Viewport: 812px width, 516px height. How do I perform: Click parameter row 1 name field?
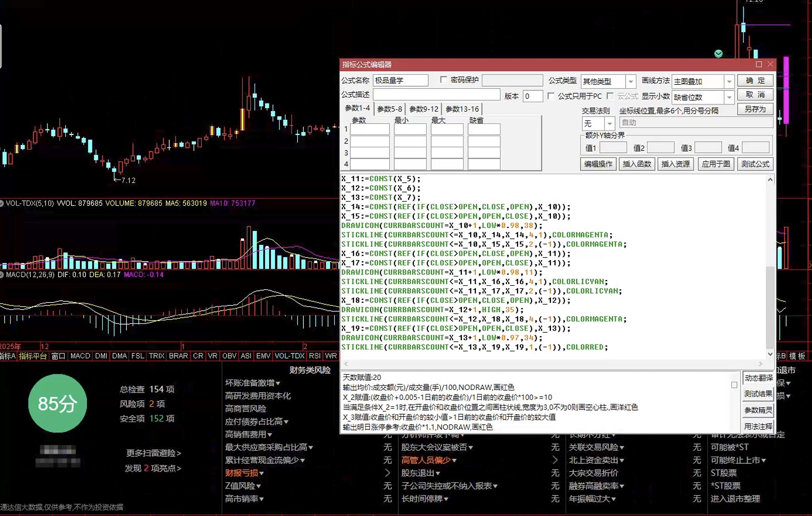coord(370,129)
